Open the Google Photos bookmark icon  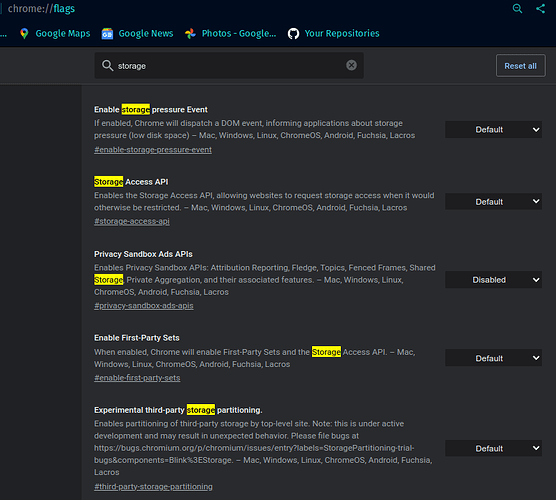pyautogui.click(x=190, y=33)
